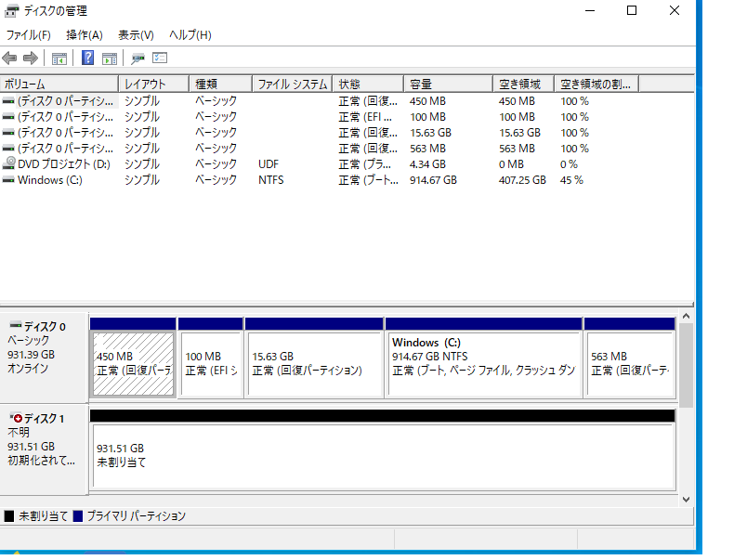Select the 931.51 GB 未割り当て region on Disk 1

(x=381, y=455)
